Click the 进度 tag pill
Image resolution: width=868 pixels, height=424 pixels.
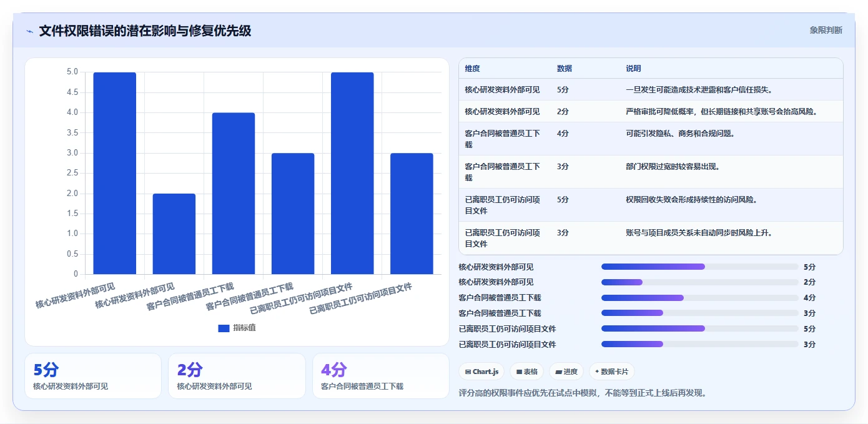(566, 372)
